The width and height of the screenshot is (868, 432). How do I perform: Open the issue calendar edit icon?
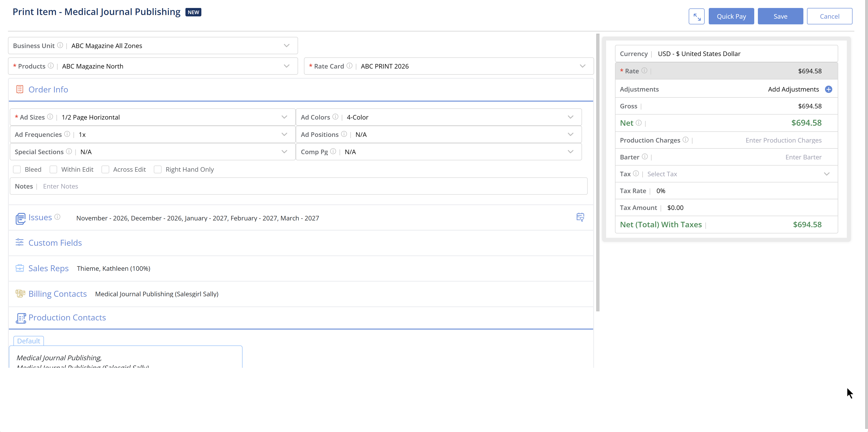tap(580, 217)
